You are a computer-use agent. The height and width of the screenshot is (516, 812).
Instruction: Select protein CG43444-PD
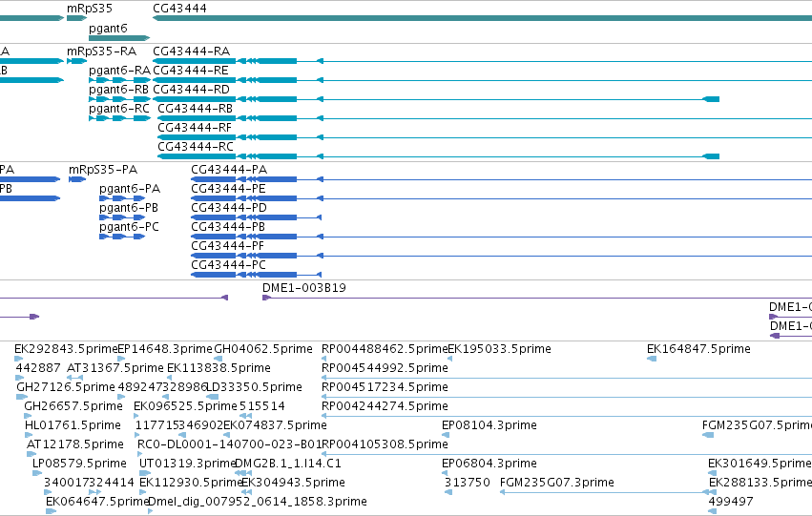229,208
